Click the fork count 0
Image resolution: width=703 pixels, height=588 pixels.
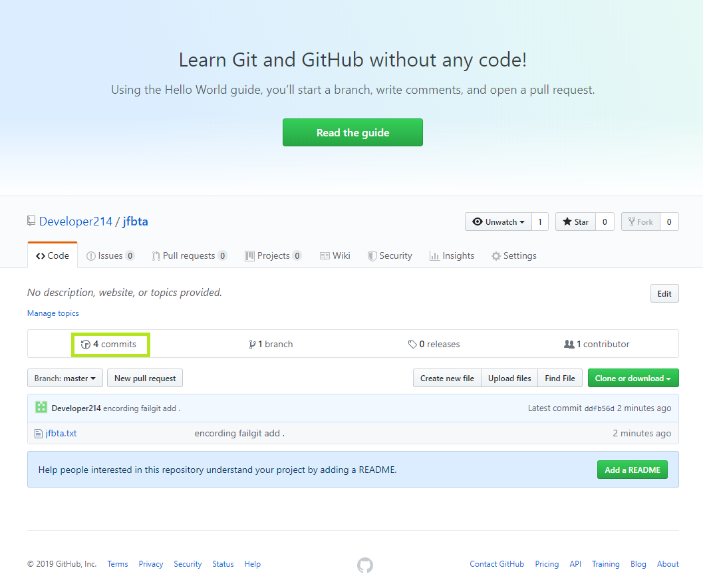coord(669,221)
